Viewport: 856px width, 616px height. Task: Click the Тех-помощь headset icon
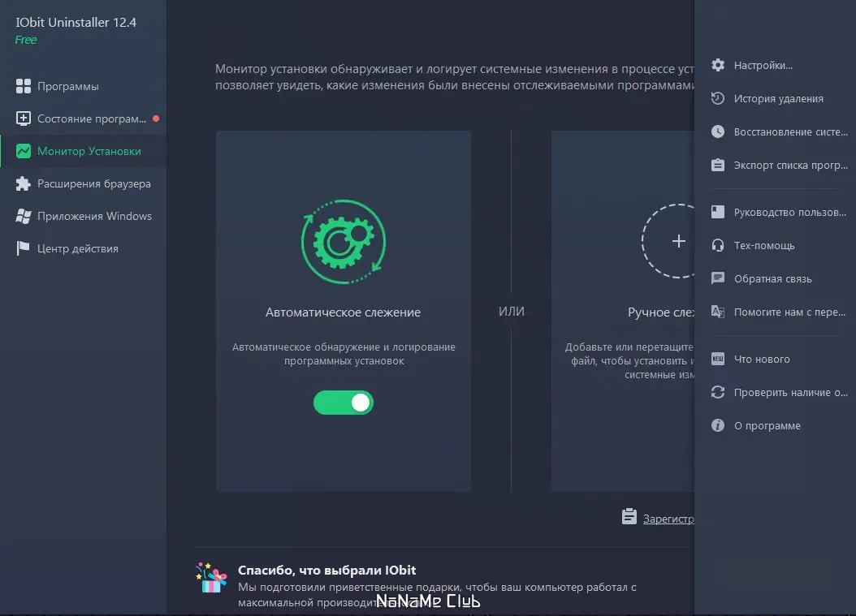click(718, 245)
